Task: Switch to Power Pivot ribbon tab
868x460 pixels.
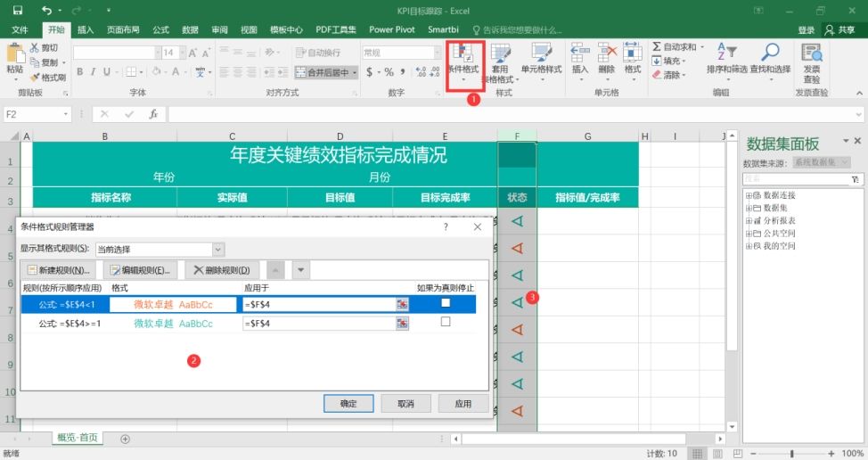Action: pos(392,30)
